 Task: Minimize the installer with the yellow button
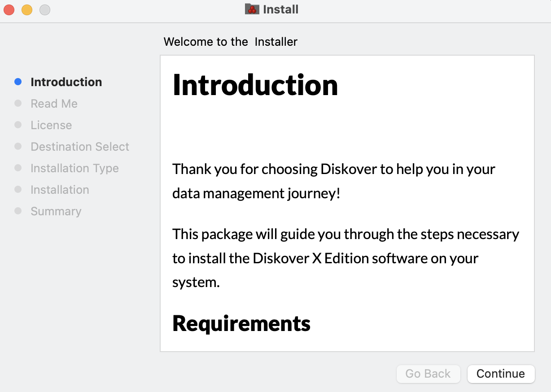coord(27,9)
